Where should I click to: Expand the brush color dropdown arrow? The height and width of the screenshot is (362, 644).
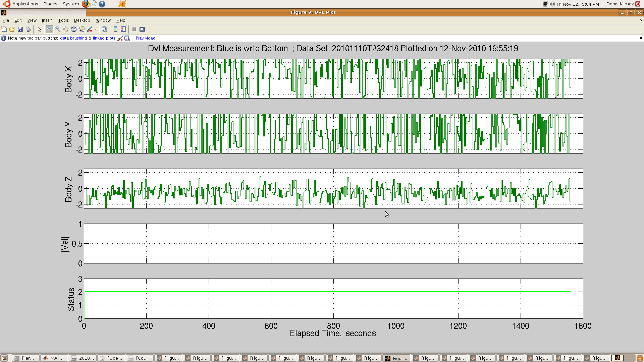click(x=96, y=29)
